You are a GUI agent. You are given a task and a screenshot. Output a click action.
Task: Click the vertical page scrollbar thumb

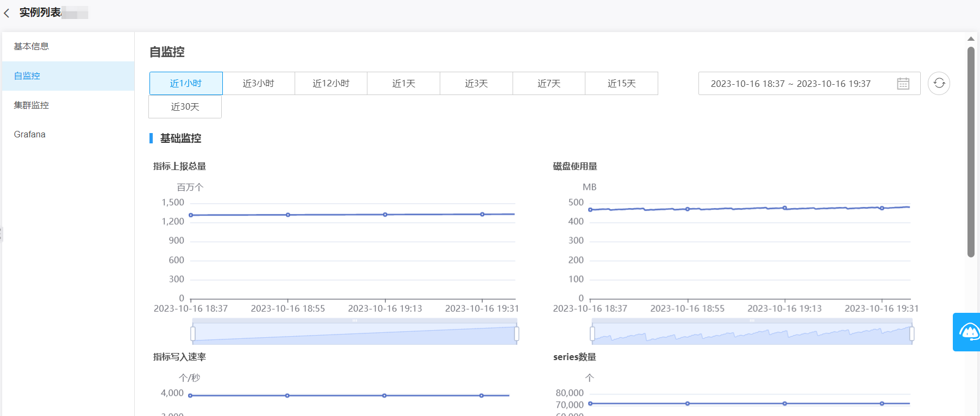[971, 152]
